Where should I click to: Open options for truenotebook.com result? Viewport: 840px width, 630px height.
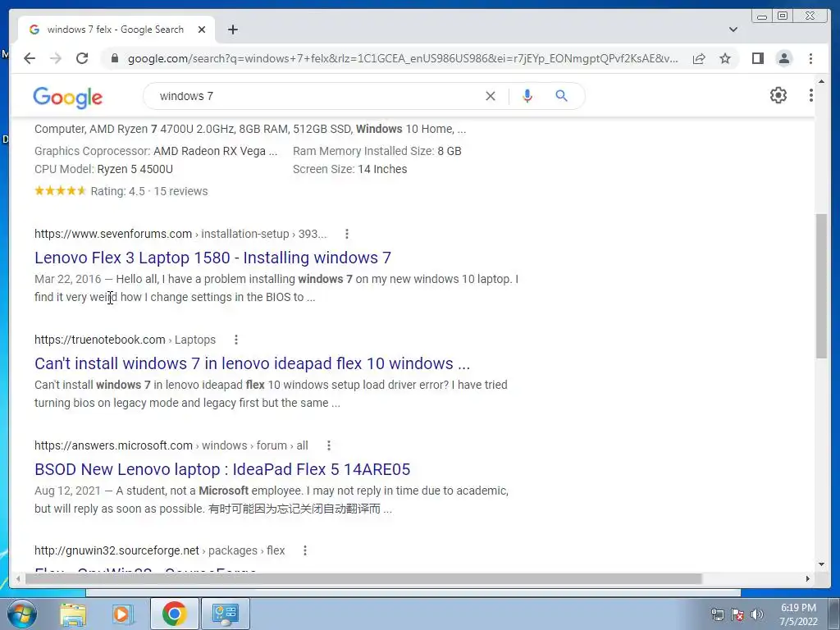click(x=235, y=340)
